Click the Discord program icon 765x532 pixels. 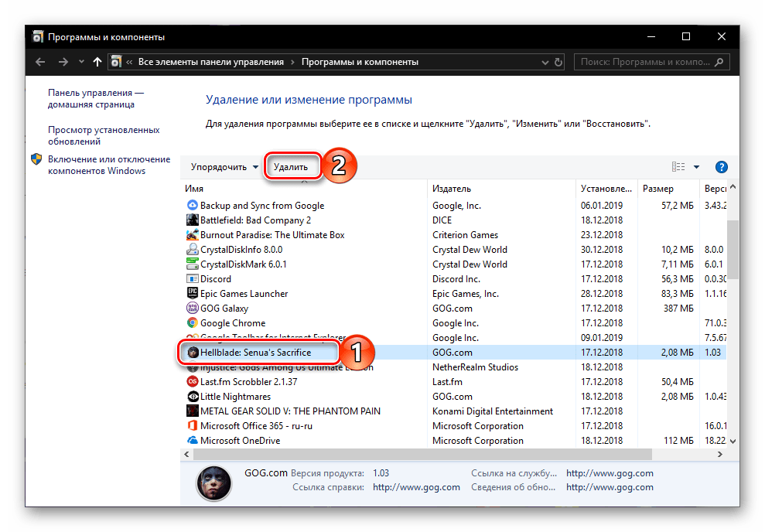pyautogui.click(x=193, y=279)
